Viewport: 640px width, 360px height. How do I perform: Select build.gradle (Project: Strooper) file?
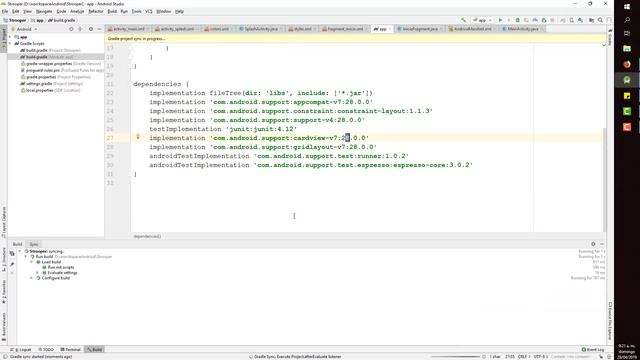[x=50, y=50]
